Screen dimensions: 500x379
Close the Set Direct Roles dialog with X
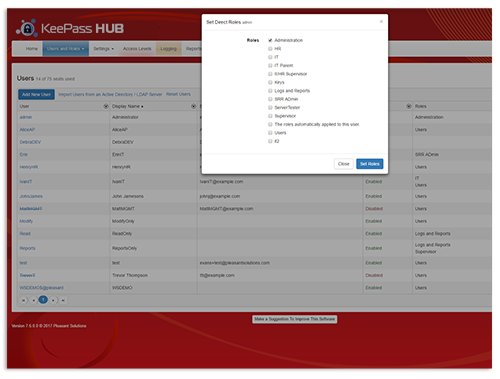pyautogui.click(x=381, y=22)
